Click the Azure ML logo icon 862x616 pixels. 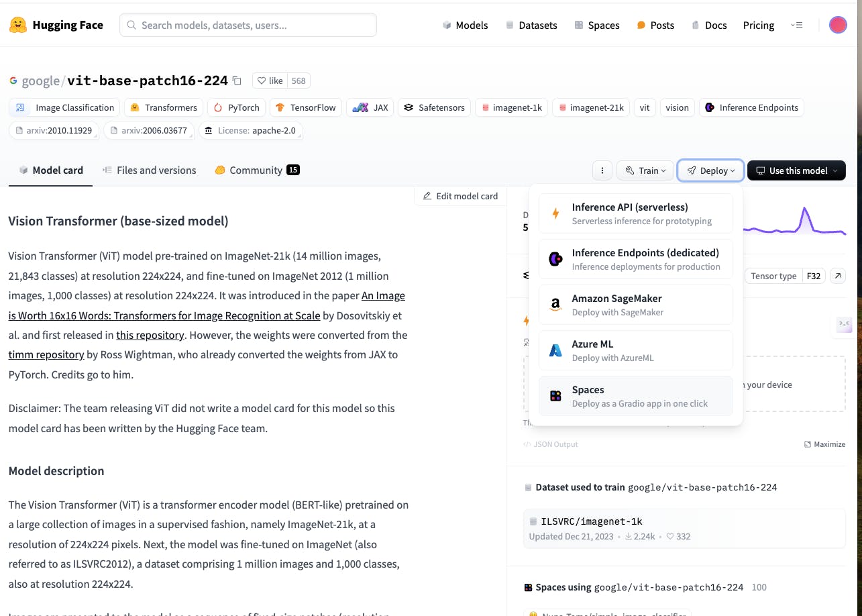[x=555, y=350]
